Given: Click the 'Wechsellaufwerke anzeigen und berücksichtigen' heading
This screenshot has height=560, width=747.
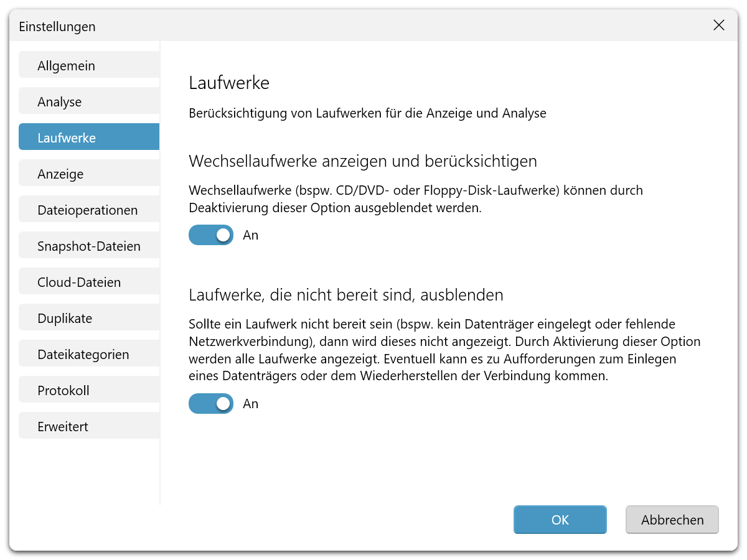Looking at the screenshot, I should 362,161.
